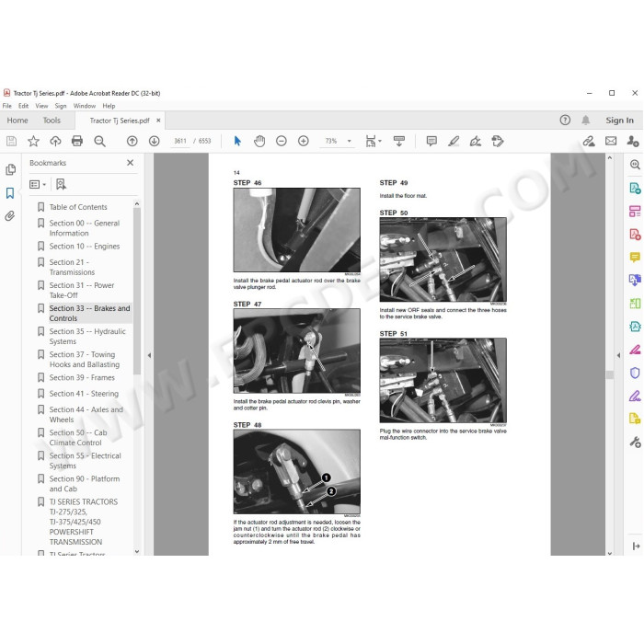The height and width of the screenshot is (644, 644).
Task: Open the search tool in right pane
Action: pyautogui.click(x=635, y=165)
